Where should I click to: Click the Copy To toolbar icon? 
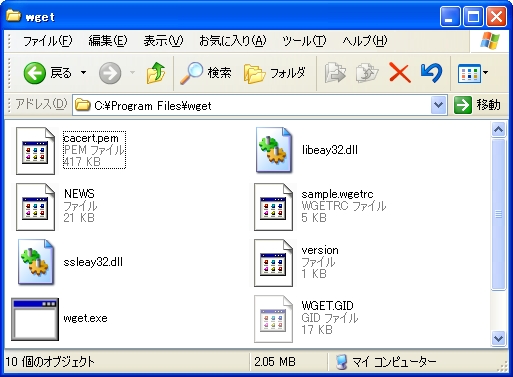[367, 73]
